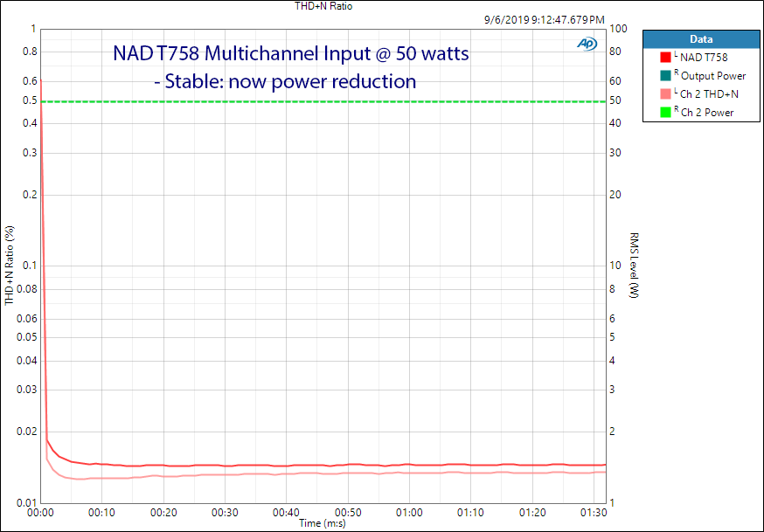764x532 pixels.
Task: Click the '- Stable: now power reduction' annotation
Action: 285,81
